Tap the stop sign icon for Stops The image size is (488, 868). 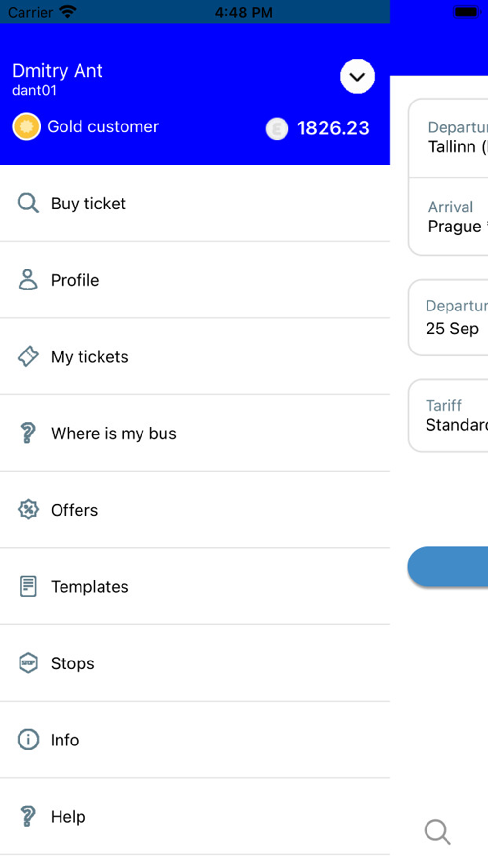[x=28, y=663]
